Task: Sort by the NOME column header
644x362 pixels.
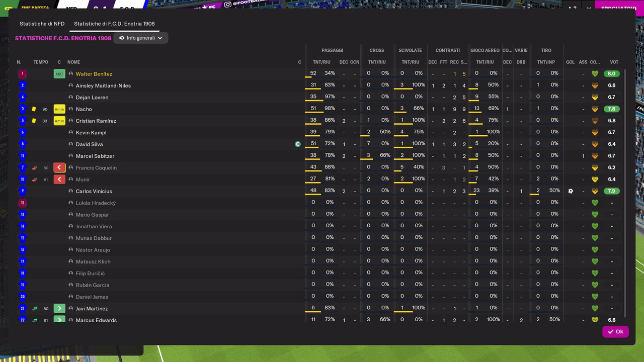Action: [x=74, y=62]
